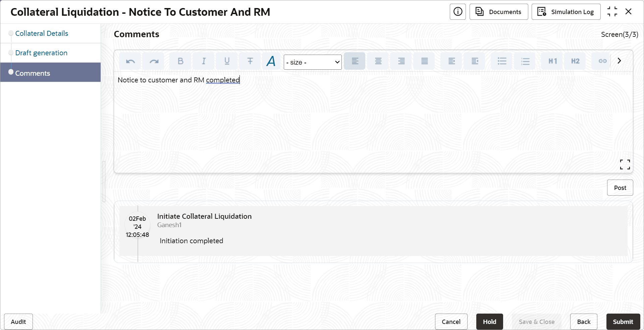Apply strikethrough formatting

250,61
